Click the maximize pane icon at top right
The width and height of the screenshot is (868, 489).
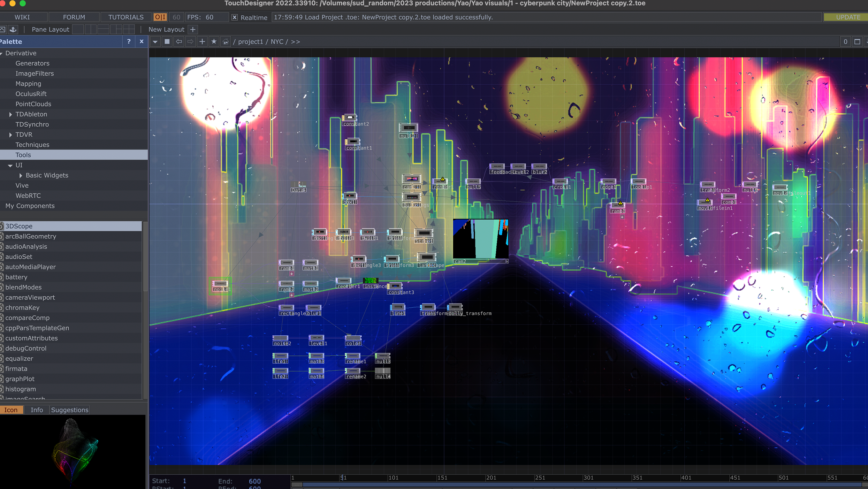[857, 42]
